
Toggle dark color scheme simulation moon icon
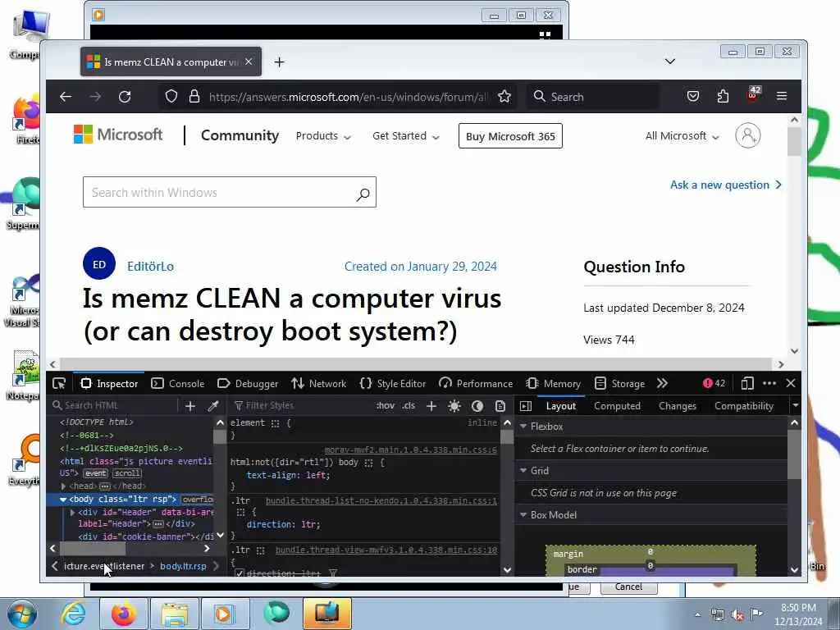coord(477,406)
